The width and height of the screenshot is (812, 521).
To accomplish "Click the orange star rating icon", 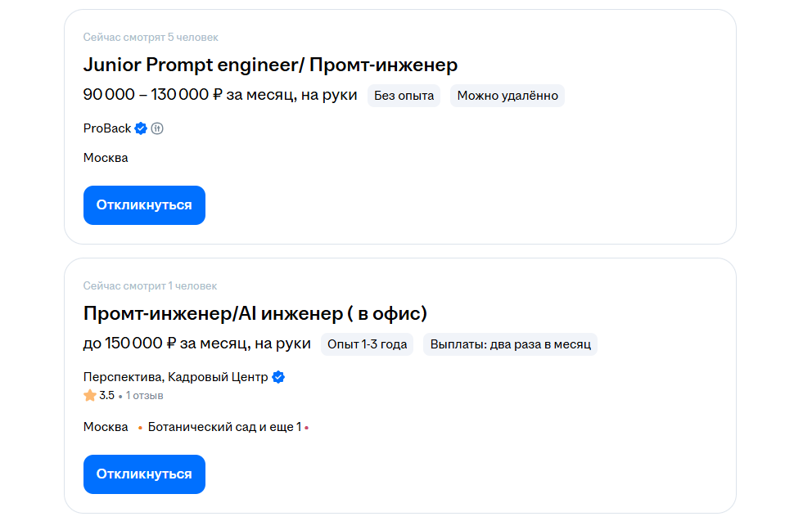I will [88, 394].
